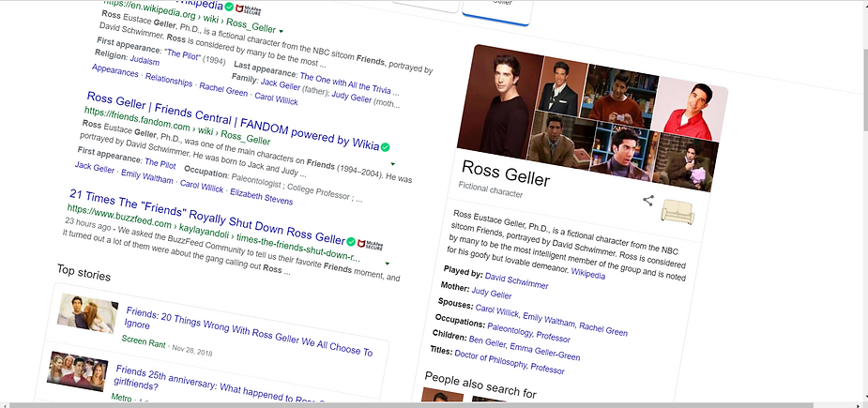Click first People also search for thumbnail
Screen dimensions: 868x408
coord(442,395)
